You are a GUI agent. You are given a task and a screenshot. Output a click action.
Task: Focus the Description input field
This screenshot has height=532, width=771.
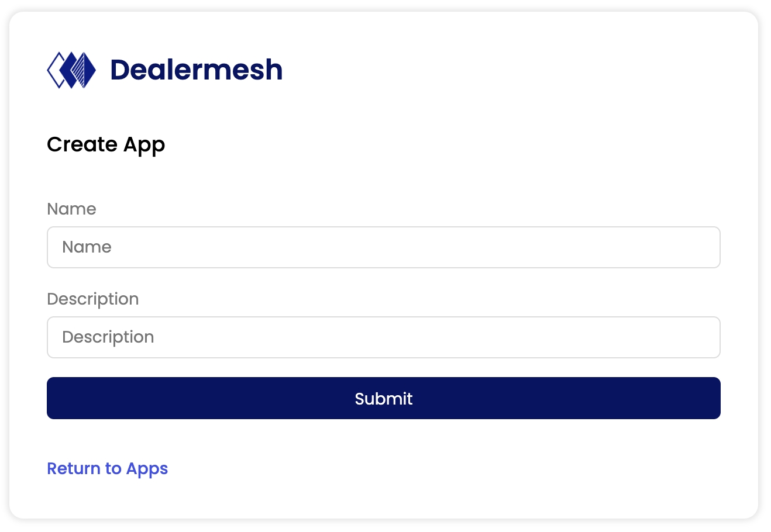383,337
